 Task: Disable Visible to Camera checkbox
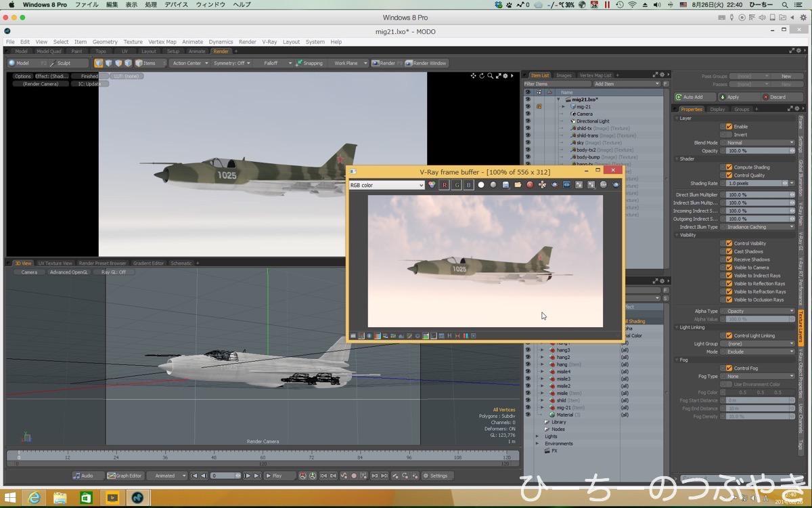729,268
